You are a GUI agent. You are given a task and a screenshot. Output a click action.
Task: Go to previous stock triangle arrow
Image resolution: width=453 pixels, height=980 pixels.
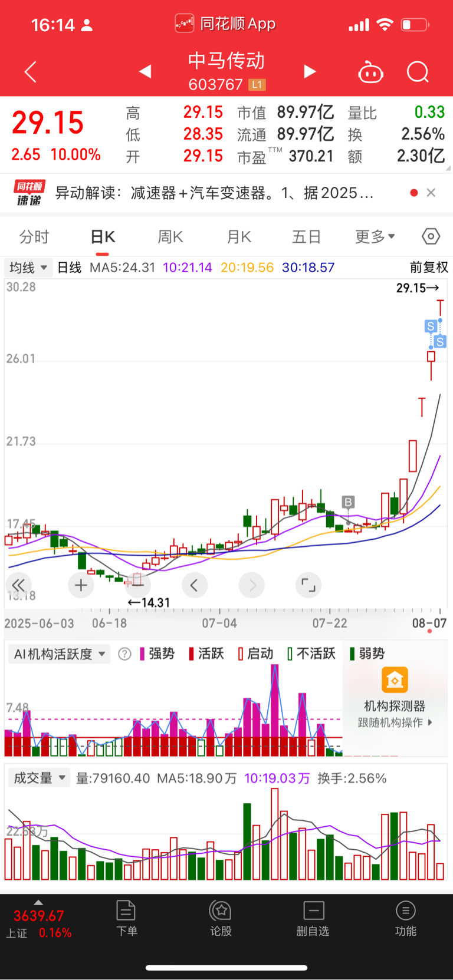click(x=145, y=71)
